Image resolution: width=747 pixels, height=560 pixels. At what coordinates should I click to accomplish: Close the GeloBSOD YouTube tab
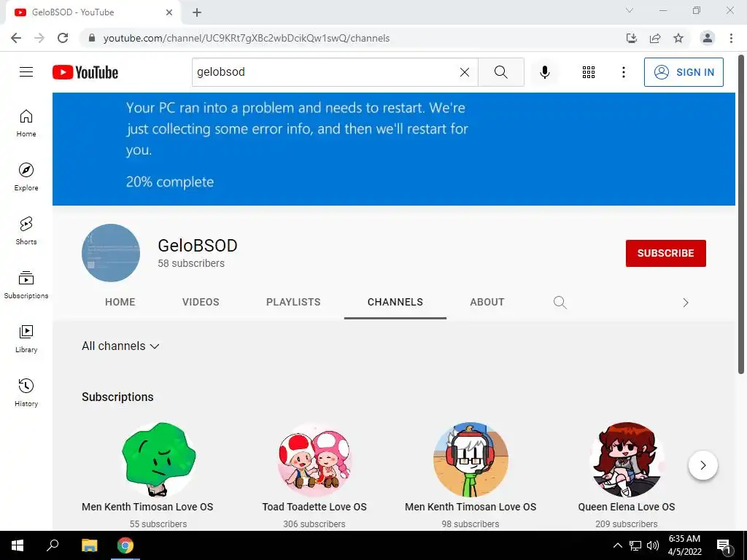click(169, 12)
